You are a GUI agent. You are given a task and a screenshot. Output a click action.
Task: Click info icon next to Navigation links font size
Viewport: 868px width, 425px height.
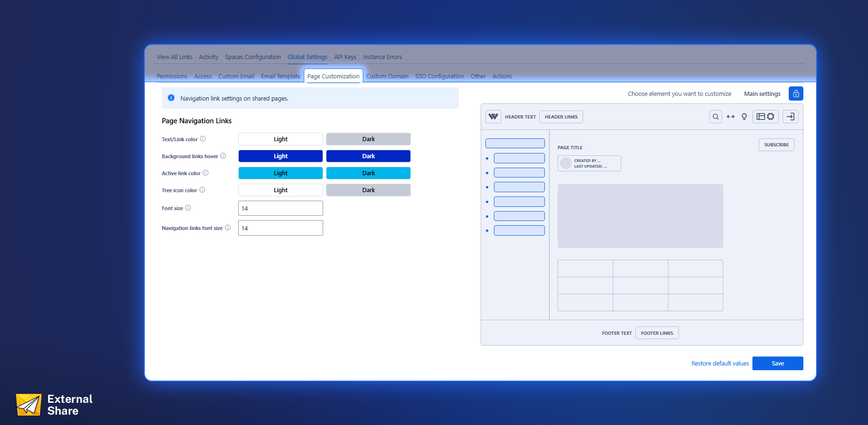click(x=228, y=228)
